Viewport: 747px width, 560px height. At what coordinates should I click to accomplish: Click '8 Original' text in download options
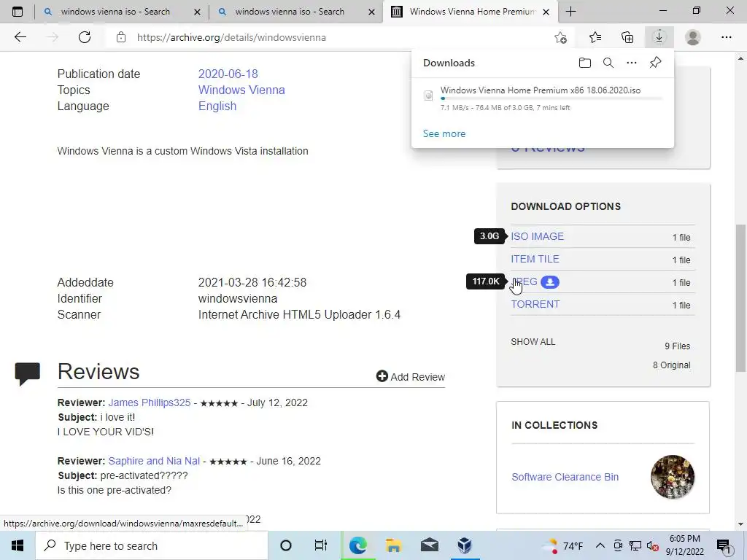click(x=671, y=365)
